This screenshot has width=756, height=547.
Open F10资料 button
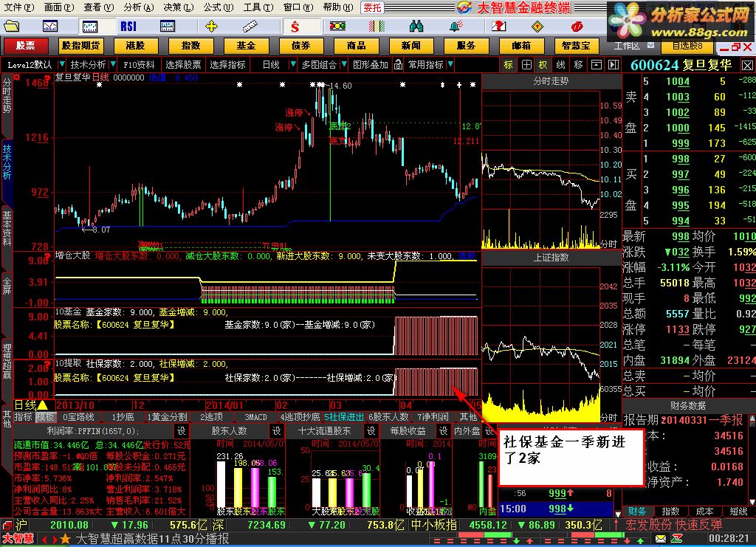click(x=139, y=64)
